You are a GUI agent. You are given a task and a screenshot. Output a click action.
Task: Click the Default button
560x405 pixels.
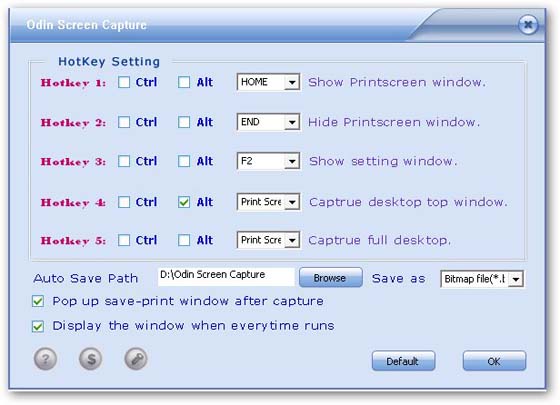tap(403, 361)
